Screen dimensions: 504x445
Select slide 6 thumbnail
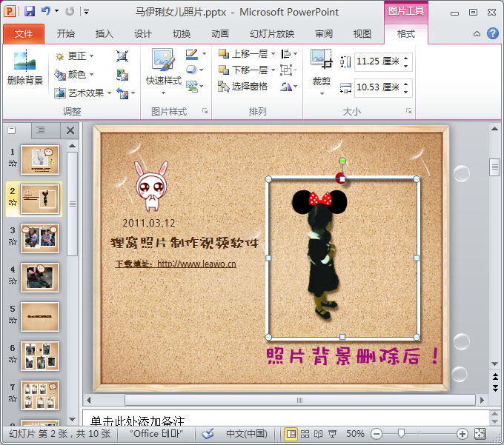click(x=40, y=356)
